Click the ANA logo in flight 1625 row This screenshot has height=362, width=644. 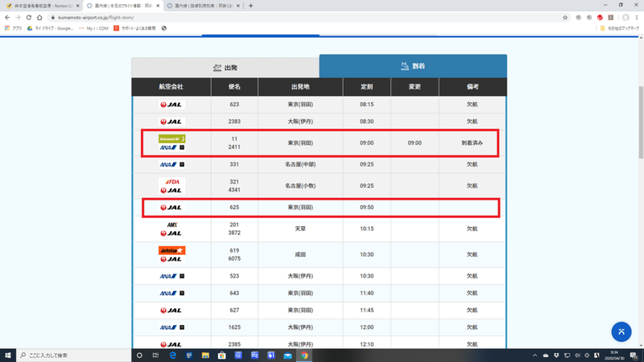tap(171, 327)
